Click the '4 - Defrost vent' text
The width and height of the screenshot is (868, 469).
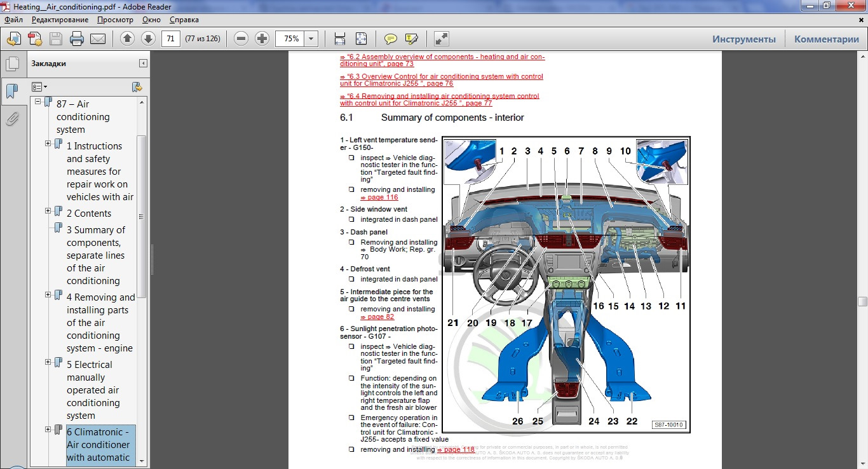point(365,269)
